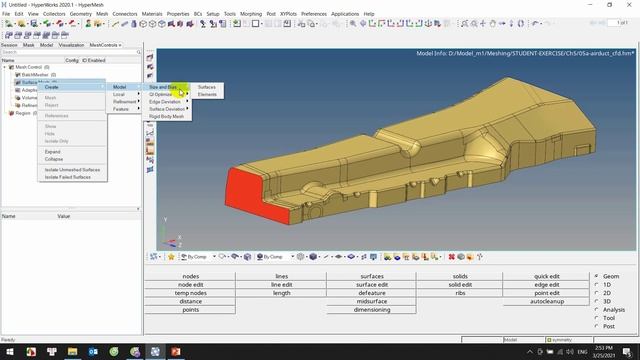The image size is (640, 360).
Task: Click the white square visualization icon in toolbar
Action: click(x=256, y=24)
